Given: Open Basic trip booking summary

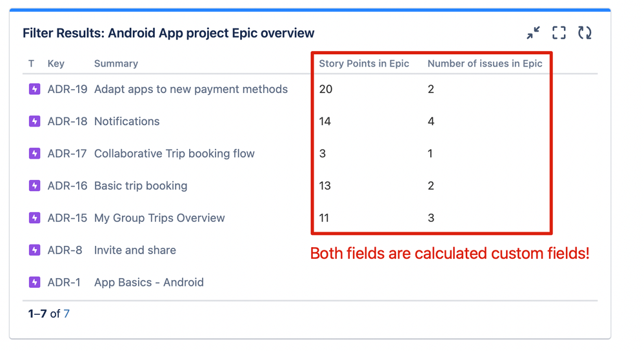Looking at the screenshot, I should point(141,186).
